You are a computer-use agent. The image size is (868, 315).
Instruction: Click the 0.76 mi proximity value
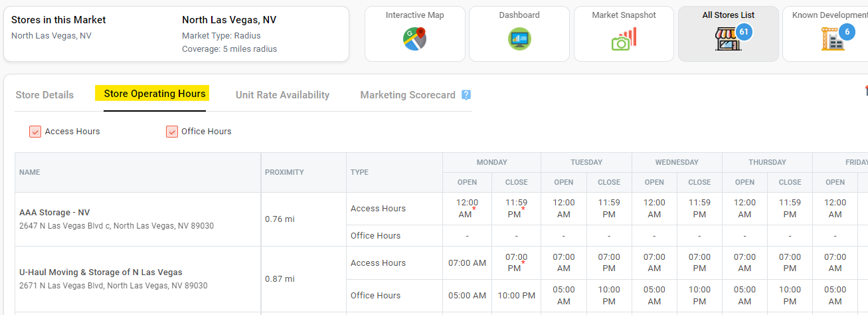280,219
